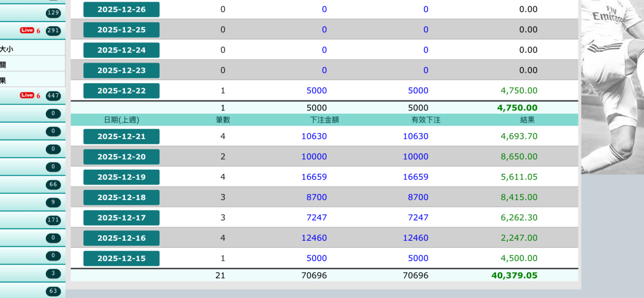Click 下注金額 column header
644x298 pixels.
point(324,120)
